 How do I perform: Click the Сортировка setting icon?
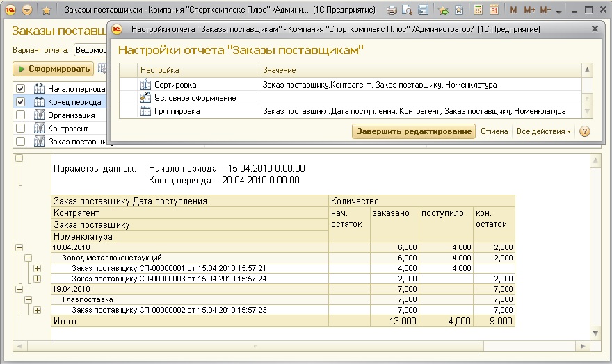(x=145, y=85)
